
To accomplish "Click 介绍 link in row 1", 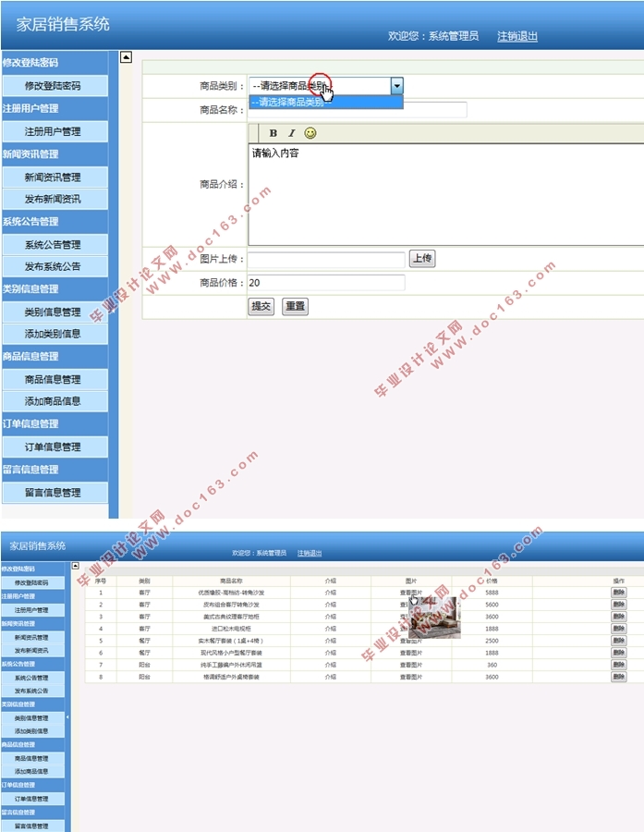I will (331, 593).
